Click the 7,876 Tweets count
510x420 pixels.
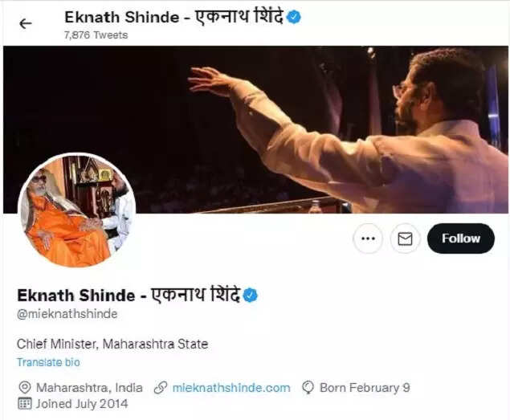(x=96, y=35)
